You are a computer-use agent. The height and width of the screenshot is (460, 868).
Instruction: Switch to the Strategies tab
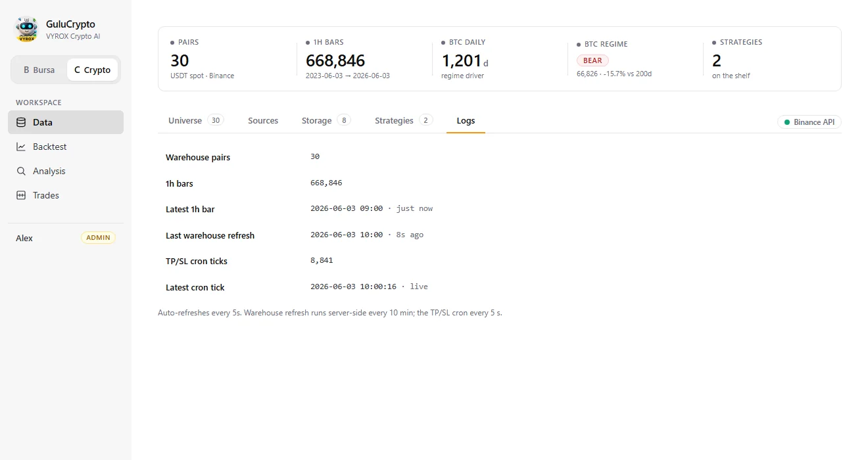coord(404,120)
